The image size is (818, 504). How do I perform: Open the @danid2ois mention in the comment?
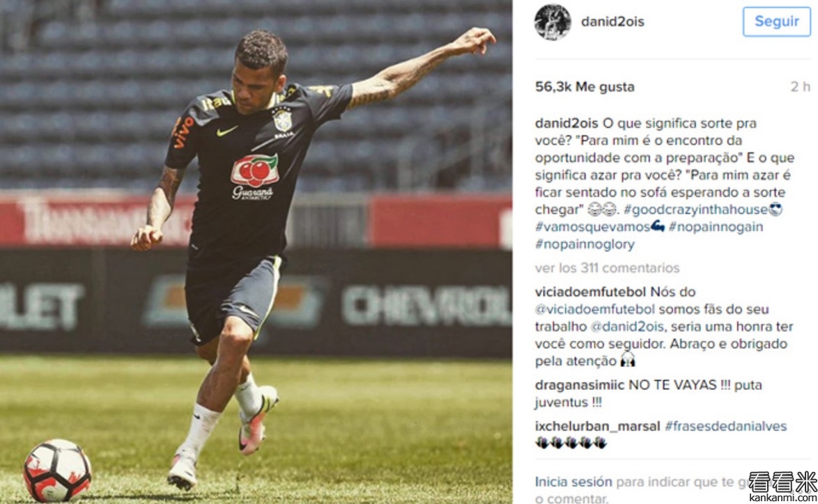tap(627, 326)
